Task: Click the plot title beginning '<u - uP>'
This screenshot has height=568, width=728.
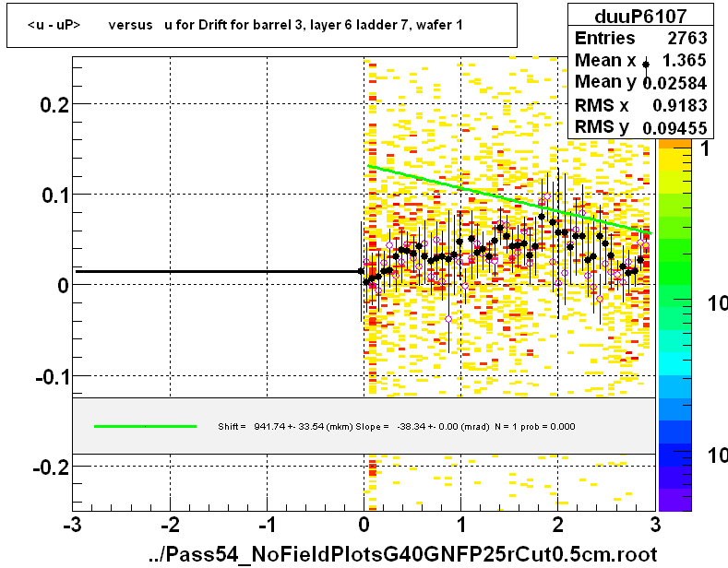Action: click(245, 25)
